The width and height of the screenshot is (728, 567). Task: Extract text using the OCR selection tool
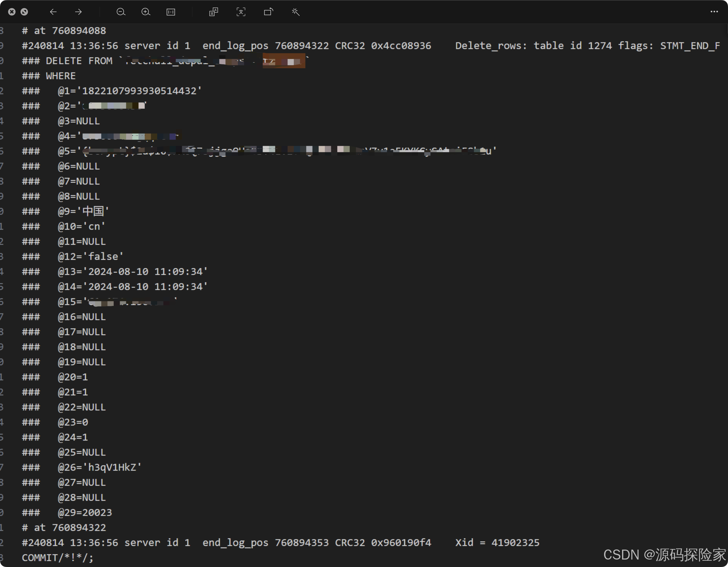pos(241,12)
